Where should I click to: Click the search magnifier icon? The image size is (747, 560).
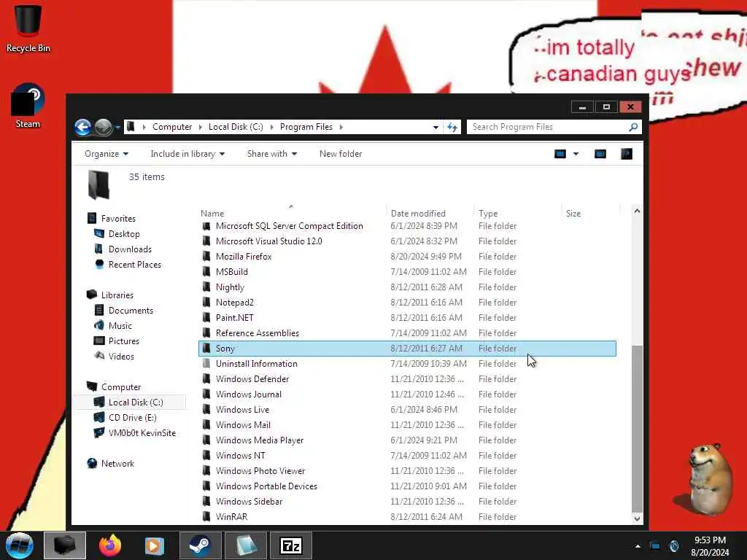pos(633,127)
